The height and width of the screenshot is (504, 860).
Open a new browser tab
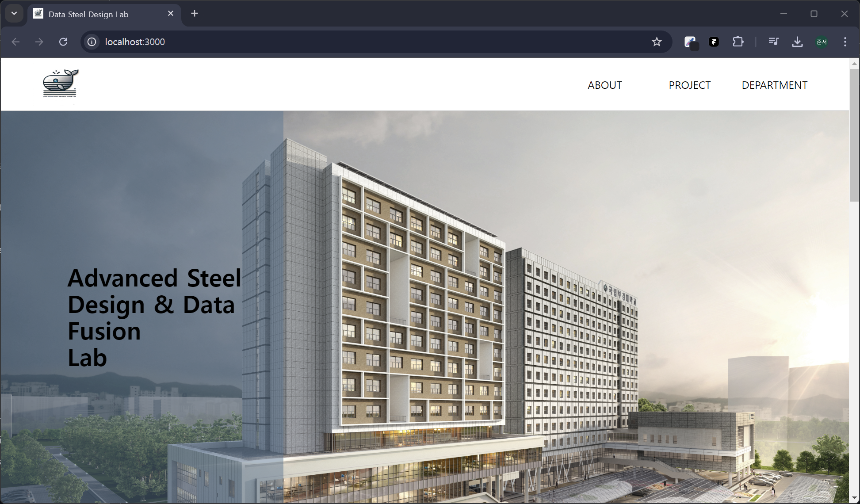coord(195,14)
